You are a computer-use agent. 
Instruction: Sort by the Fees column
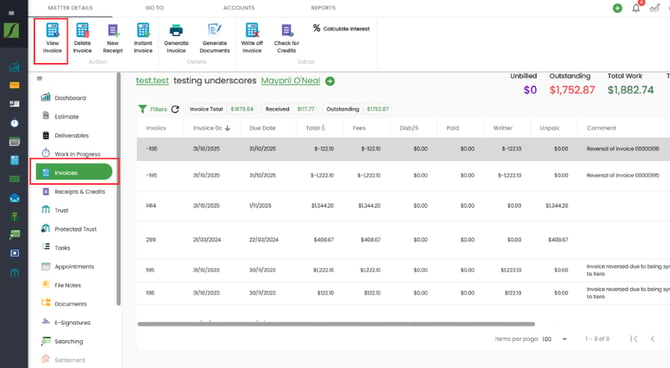[359, 128]
